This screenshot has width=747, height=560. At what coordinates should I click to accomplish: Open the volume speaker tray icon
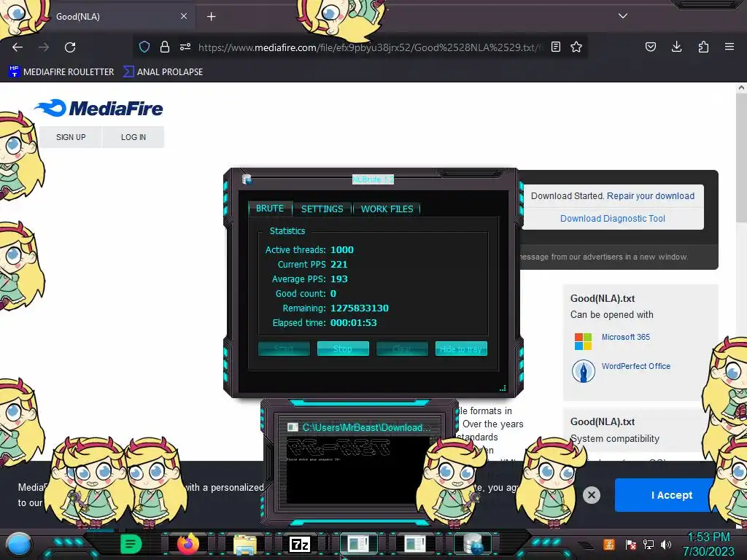point(666,544)
